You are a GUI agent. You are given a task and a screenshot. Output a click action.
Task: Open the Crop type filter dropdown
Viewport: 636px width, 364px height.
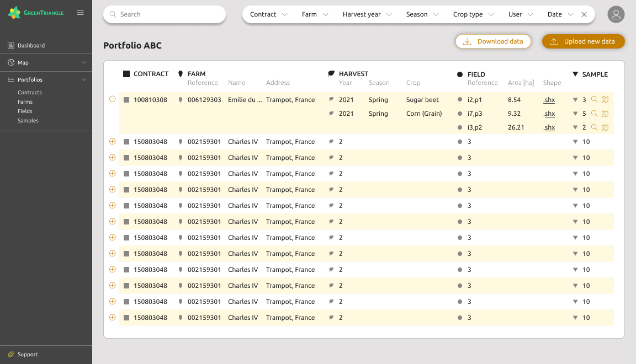point(473,14)
